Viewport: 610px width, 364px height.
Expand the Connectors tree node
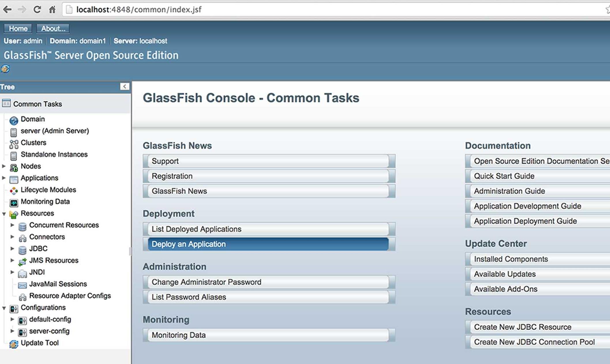12,237
